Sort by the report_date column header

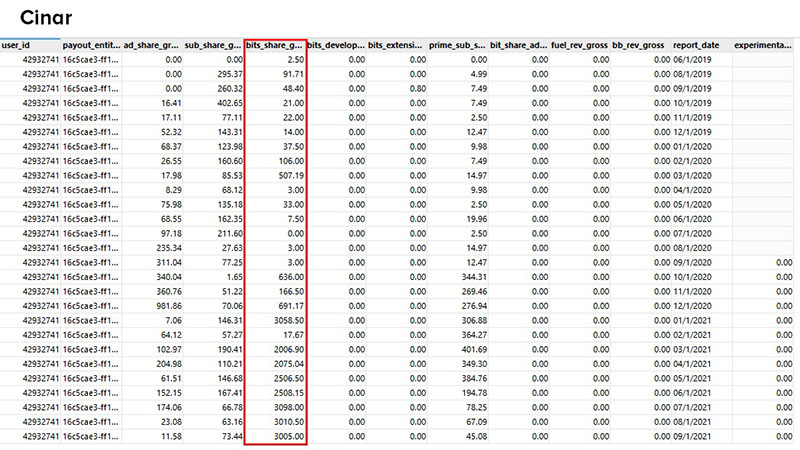pos(698,46)
